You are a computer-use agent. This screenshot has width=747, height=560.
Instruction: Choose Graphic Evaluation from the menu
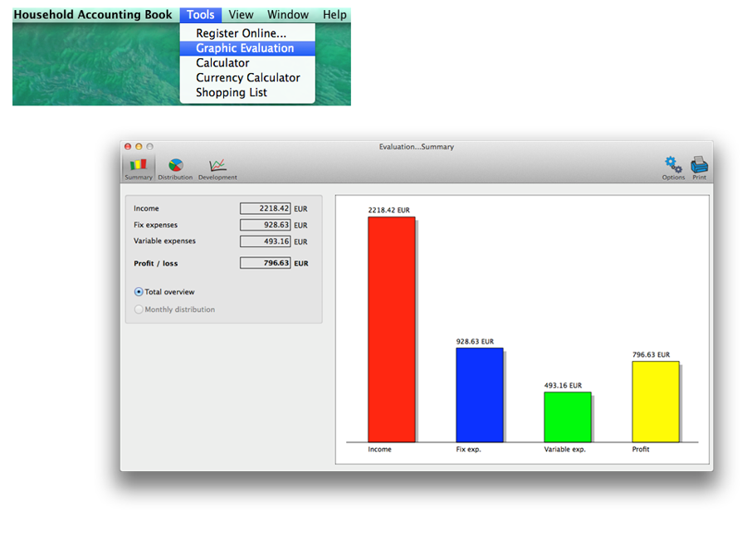(245, 48)
